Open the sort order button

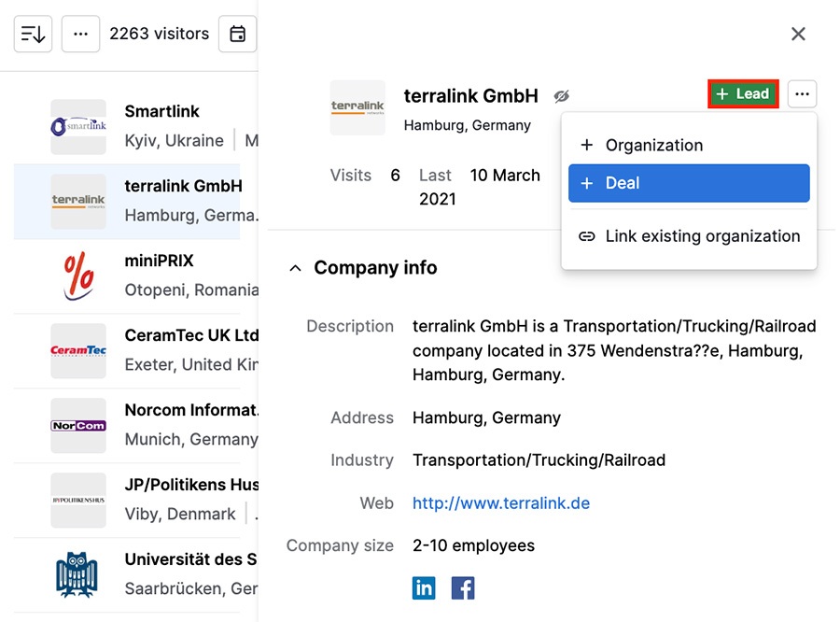pos(33,34)
